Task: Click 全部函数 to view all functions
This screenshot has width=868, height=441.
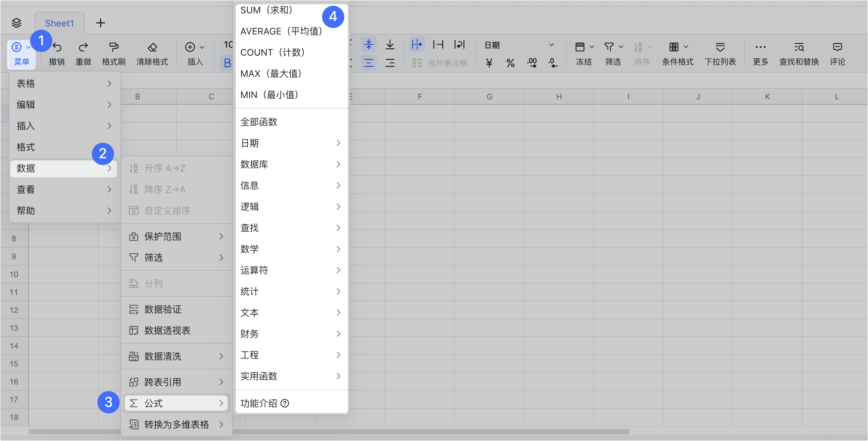Action: 259,122
